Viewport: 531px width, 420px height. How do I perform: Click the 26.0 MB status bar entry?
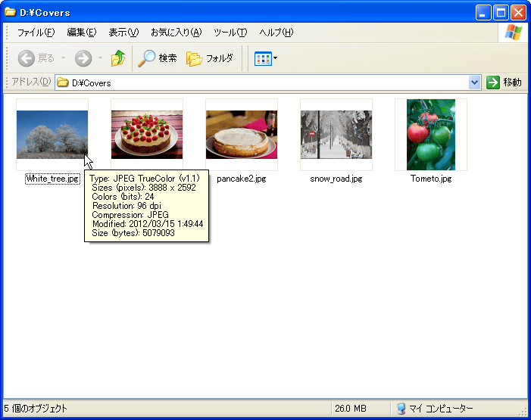click(351, 409)
